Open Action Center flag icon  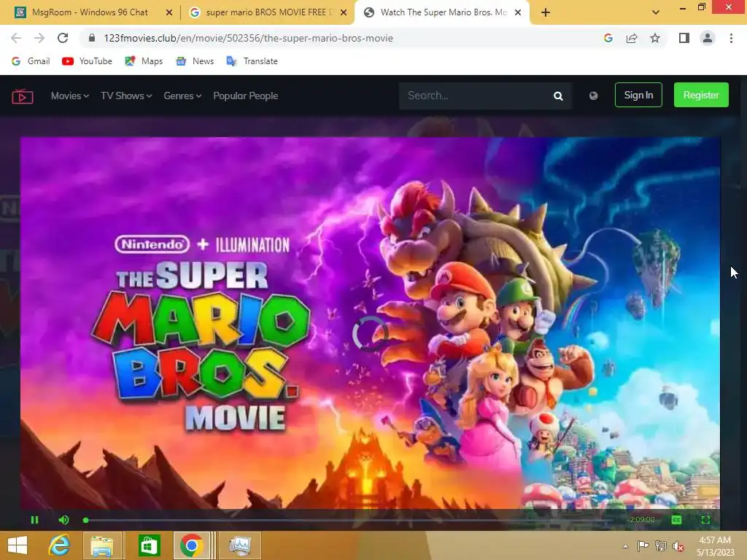point(643,546)
